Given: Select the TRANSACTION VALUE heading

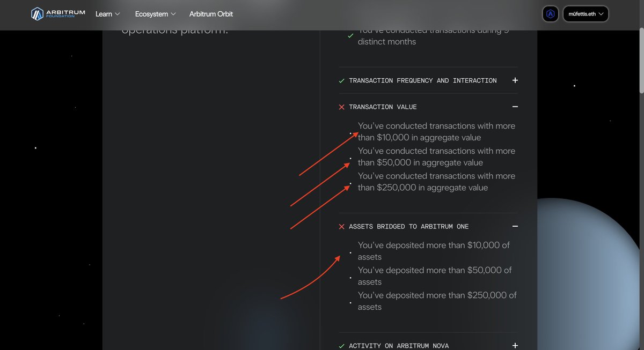Looking at the screenshot, I should click(x=383, y=107).
